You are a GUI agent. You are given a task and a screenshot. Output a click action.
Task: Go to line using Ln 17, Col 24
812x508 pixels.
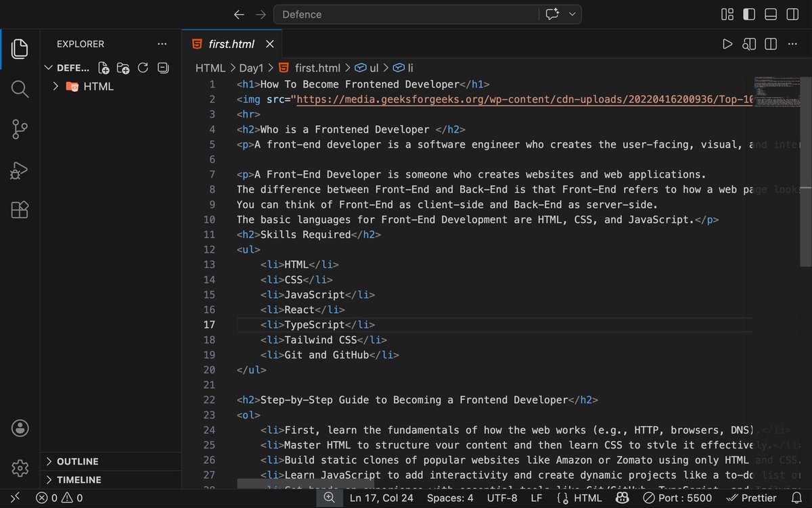[381, 498]
